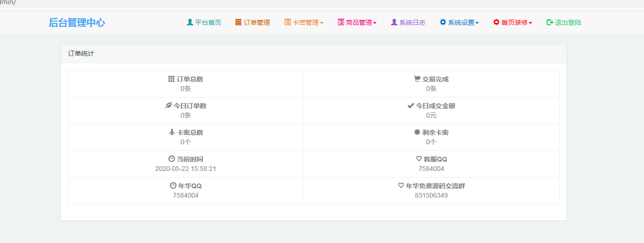Click the 今日订单数 label
The height and width of the screenshot is (243, 644).
point(190,106)
